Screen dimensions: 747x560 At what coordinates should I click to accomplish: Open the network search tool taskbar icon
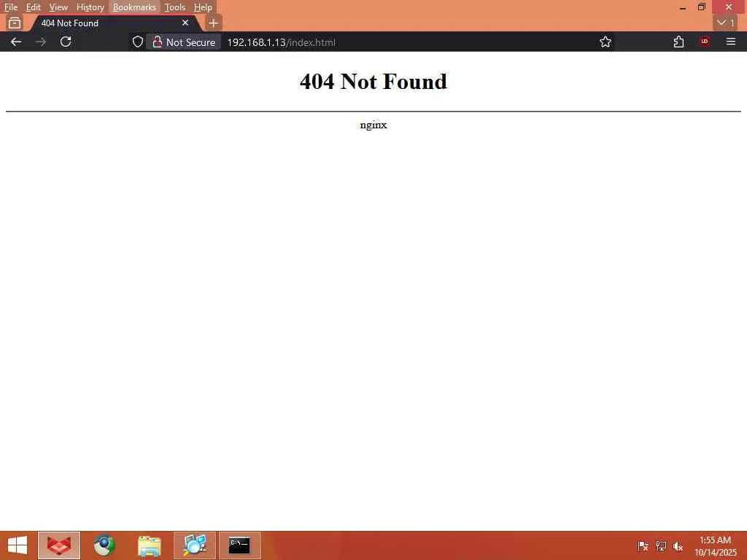pyautogui.click(x=194, y=545)
